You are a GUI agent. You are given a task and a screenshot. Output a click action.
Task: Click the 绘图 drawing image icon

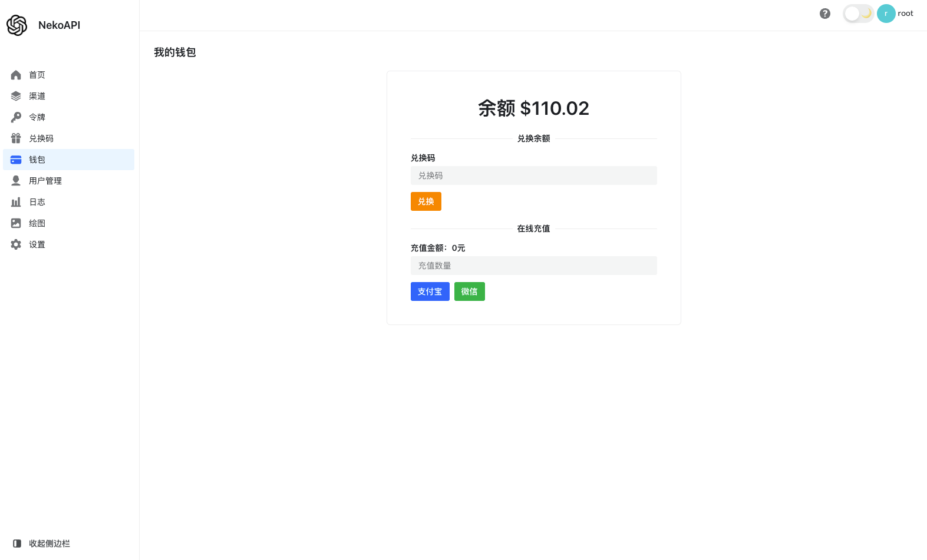[x=16, y=223]
